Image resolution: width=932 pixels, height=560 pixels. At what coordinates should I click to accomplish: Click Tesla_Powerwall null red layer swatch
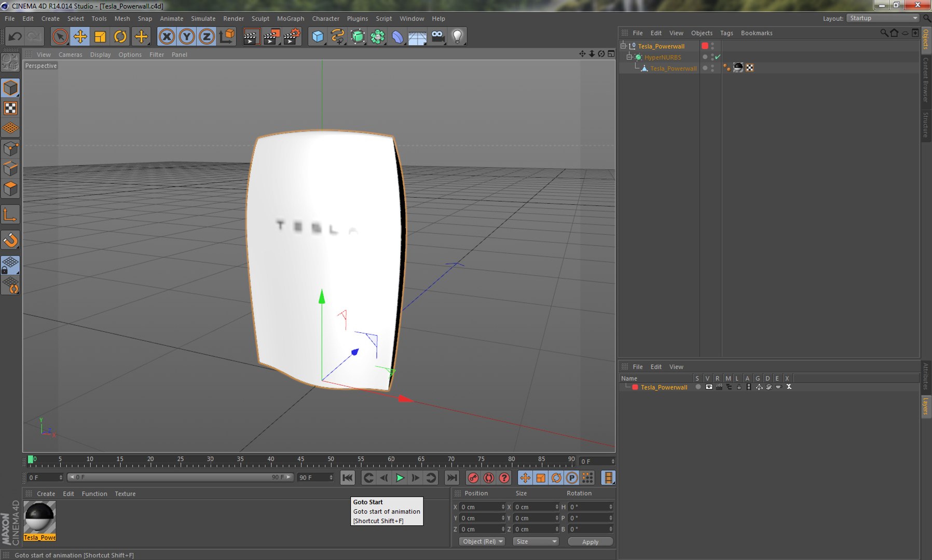point(705,46)
